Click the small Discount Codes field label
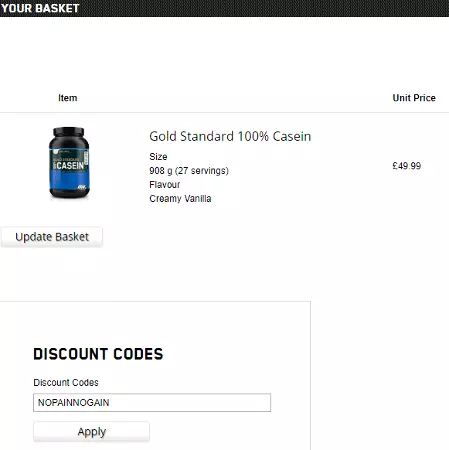 pos(66,382)
